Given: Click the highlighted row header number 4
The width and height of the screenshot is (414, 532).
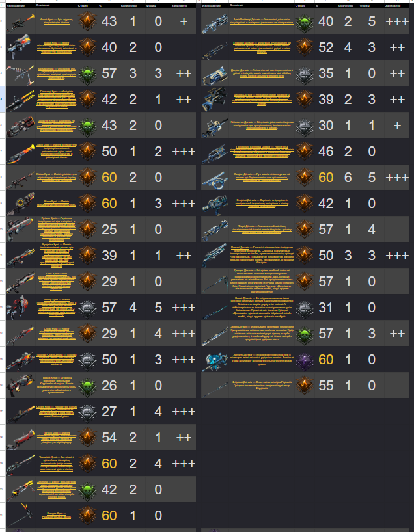Looking at the screenshot, I should click(3, 100).
